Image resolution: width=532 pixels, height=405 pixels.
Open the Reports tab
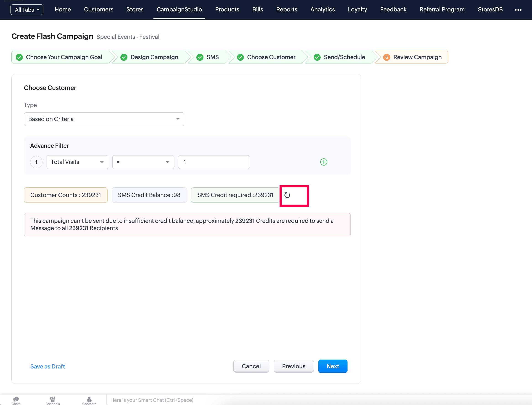[x=287, y=9]
